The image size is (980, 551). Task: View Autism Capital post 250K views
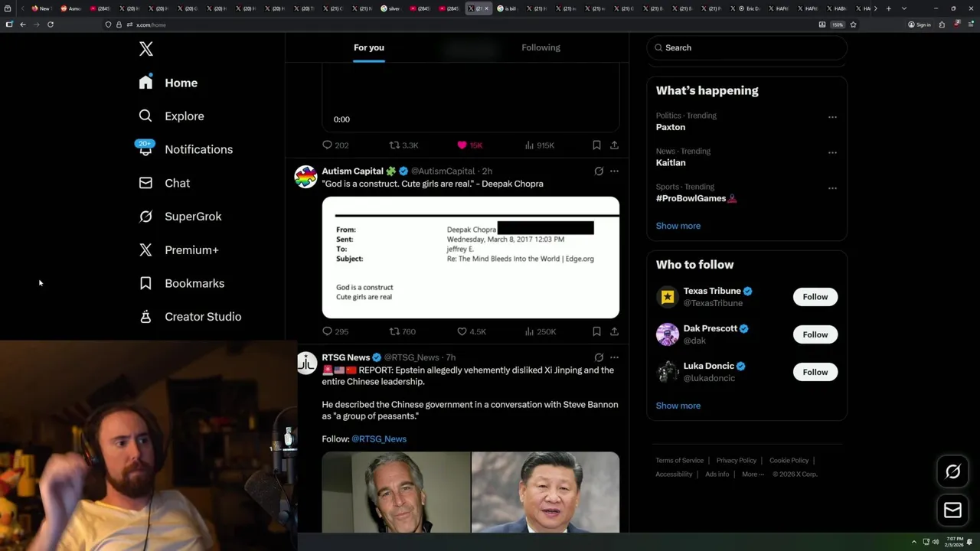point(540,331)
